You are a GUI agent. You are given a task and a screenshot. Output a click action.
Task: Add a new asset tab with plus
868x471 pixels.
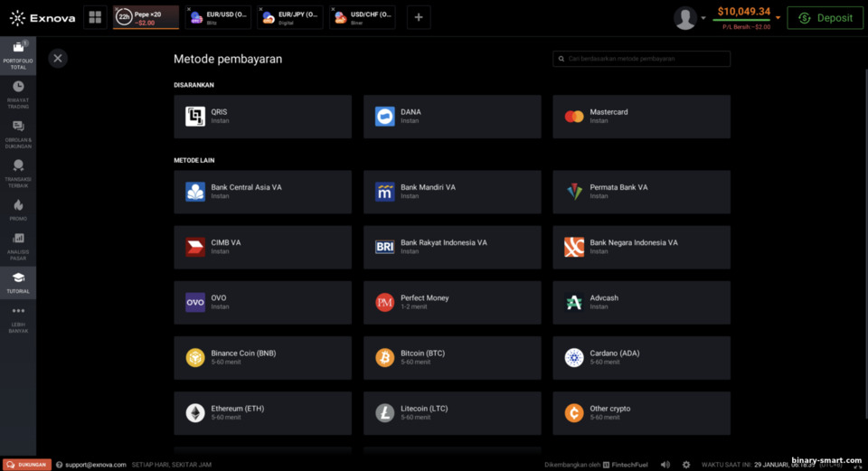(x=419, y=18)
